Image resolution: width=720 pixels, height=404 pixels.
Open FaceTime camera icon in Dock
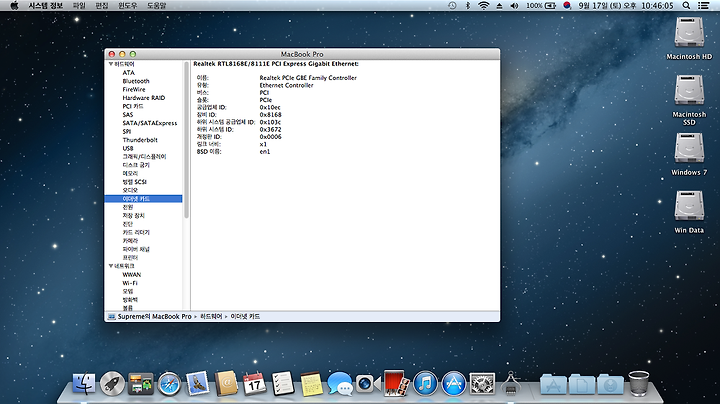pos(368,384)
